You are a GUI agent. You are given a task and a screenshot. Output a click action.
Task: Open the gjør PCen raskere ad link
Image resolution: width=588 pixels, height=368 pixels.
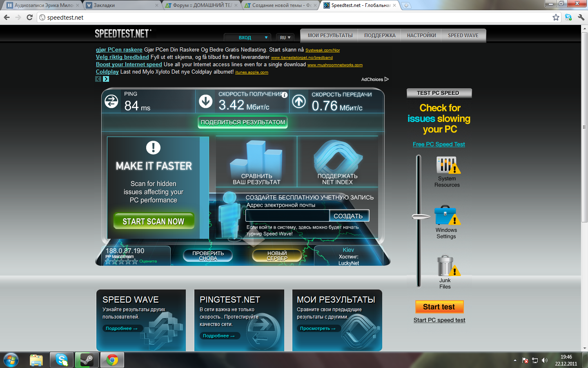point(119,49)
